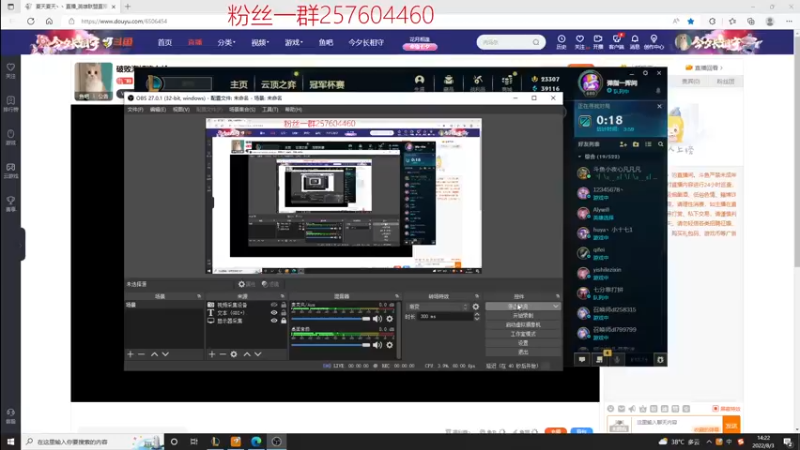Click Douyu sidebar follow heart icon
This screenshot has width=800, height=450.
coord(11,70)
